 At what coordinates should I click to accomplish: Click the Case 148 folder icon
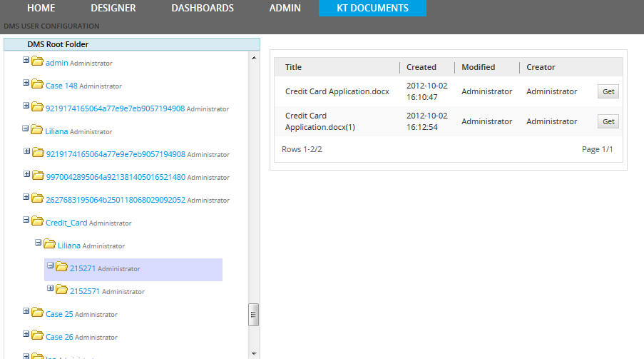(37, 85)
